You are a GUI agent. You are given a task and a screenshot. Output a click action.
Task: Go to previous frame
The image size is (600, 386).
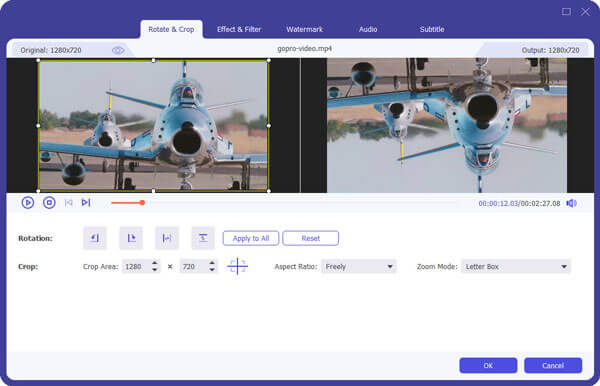pos(68,203)
